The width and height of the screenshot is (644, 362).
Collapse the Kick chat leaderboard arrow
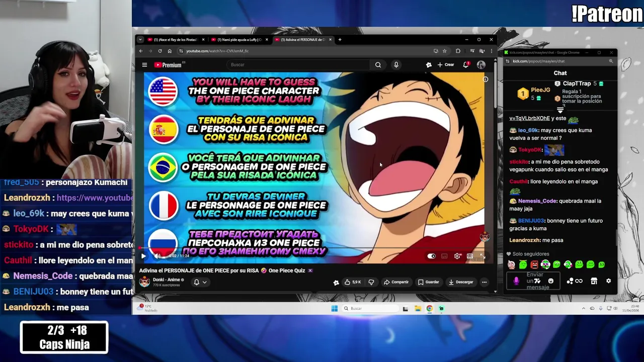tap(560, 110)
